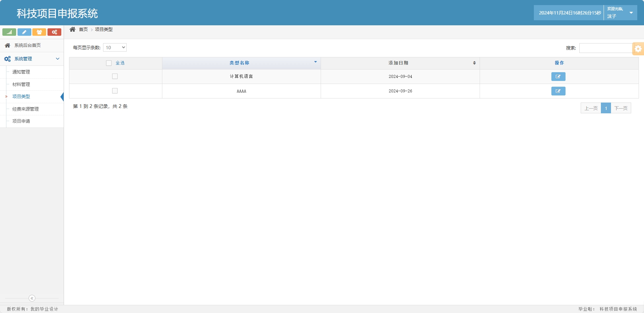Screen dimensions: 644x313
Task: Check the 计算机语言 row checkbox
Action: (x=115, y=77)
